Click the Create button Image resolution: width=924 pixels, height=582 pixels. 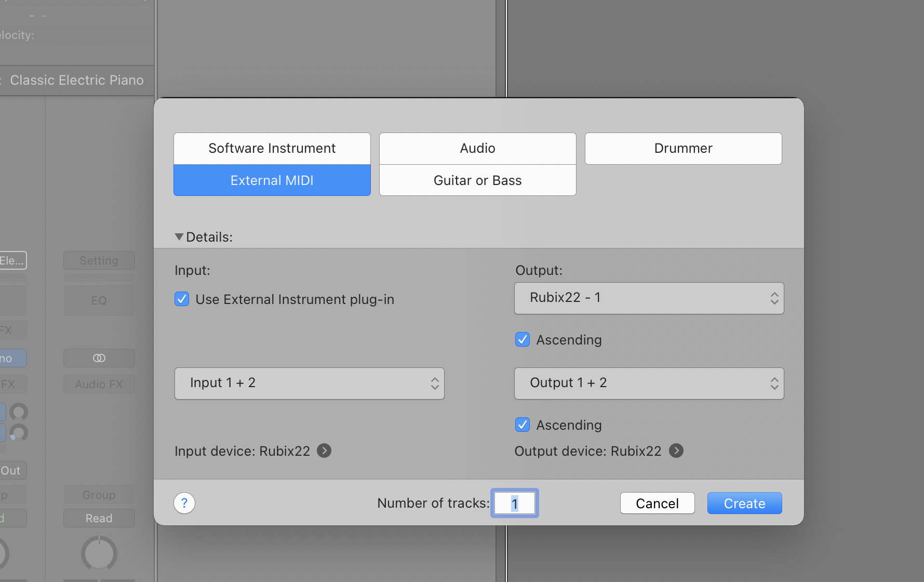pos(744,503)
